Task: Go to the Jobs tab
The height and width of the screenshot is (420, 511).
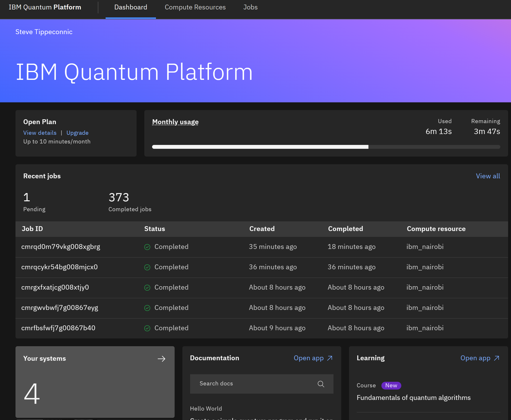Action: [x=250, y=7]
